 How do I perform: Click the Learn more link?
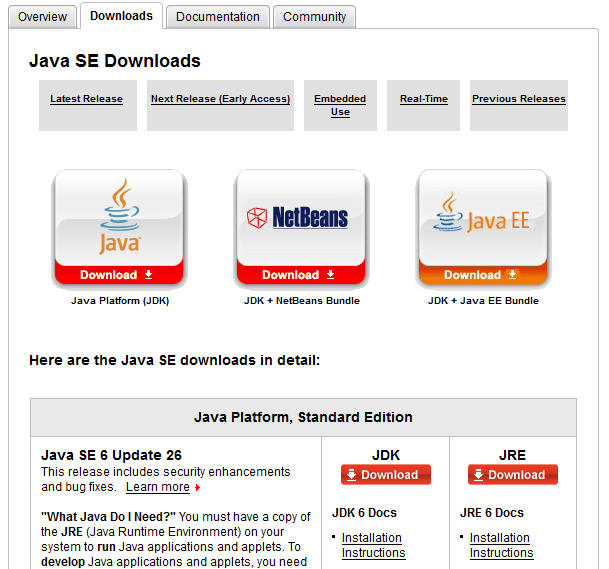(x=158, y=487)
